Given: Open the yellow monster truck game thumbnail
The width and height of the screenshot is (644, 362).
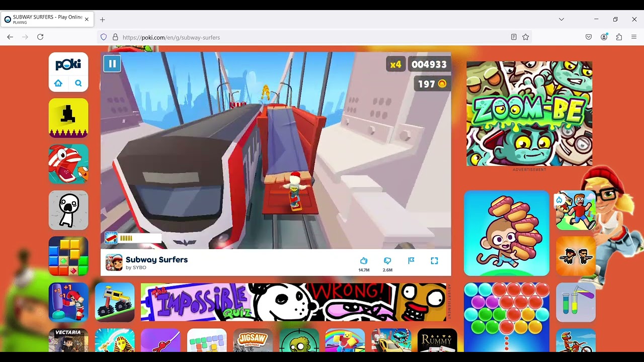Looking at the screenshot, I should click(x=115, y=302).
